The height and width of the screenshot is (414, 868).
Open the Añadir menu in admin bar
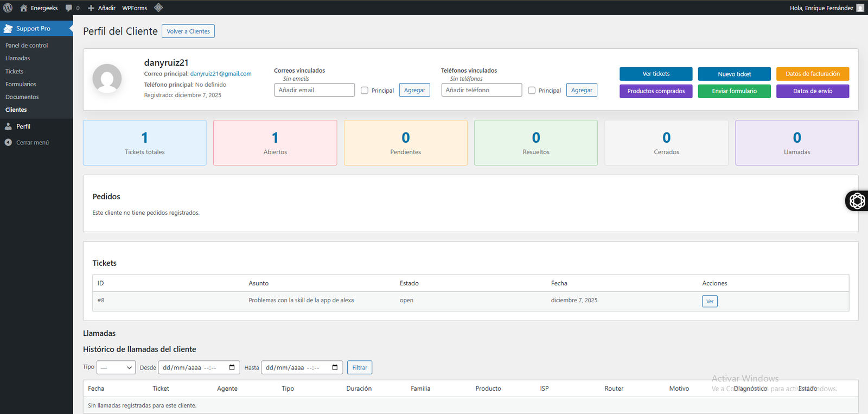pos(101,8)
